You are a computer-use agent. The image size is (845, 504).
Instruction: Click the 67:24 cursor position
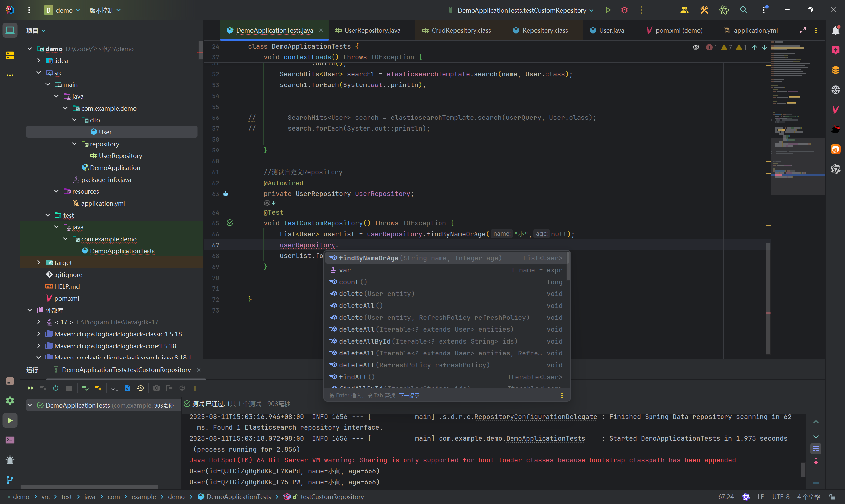[726, 497]
